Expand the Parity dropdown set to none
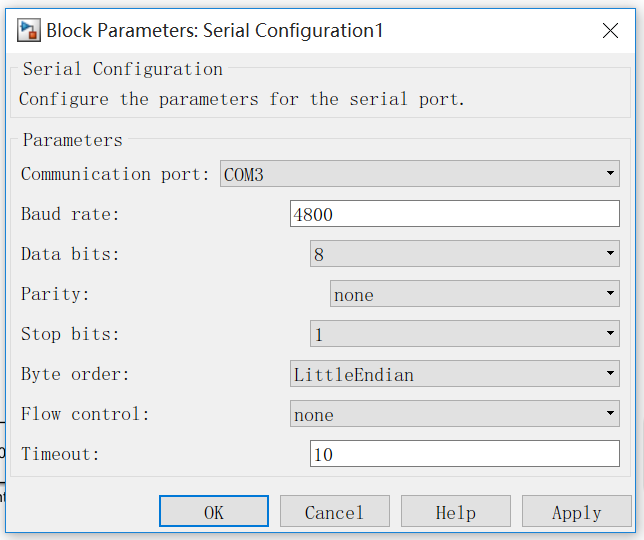Image resolution: width=644 pixels, height=540 pixels. [474, 294]
